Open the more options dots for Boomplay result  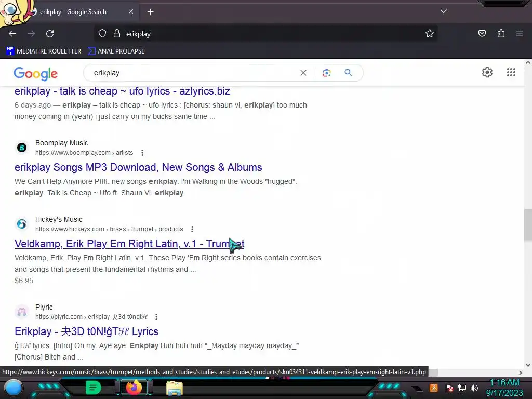click(142, 153)
